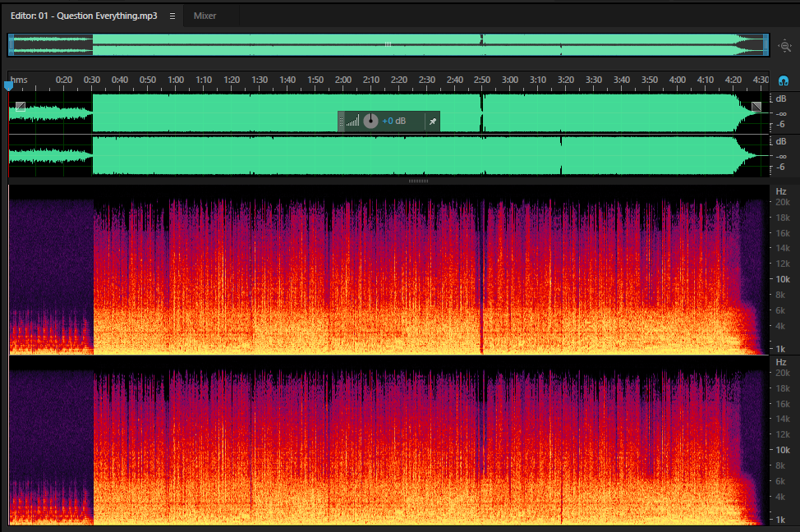The height and width of the screenshot is (532, 800).
Task: Click the hms time format label
Action: (19, 80)
